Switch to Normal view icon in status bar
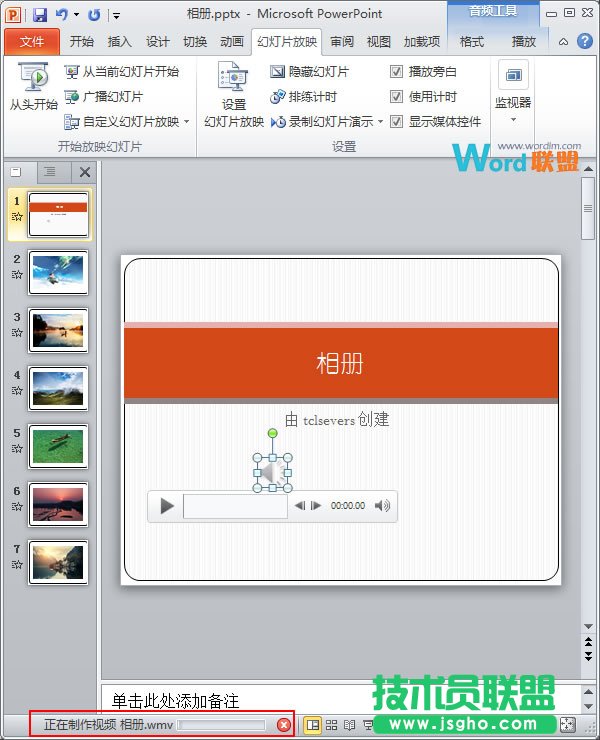Viewport: 600px width, 740px height. point(313,725)
